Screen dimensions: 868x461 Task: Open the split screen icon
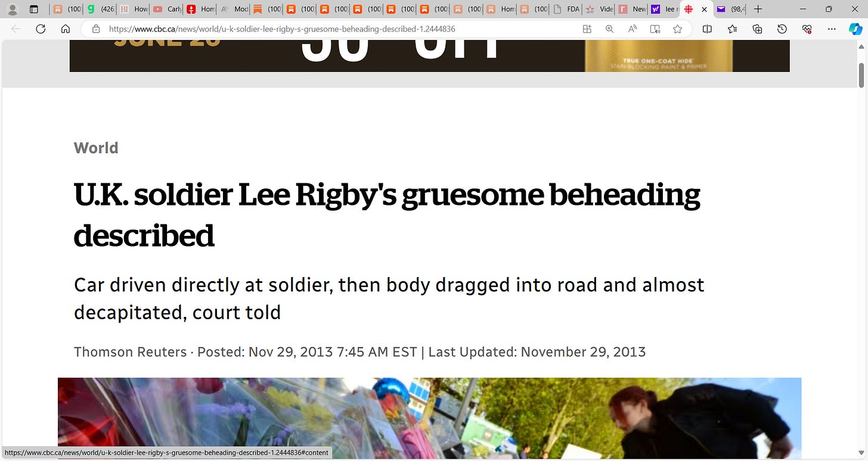pos(707,29)
